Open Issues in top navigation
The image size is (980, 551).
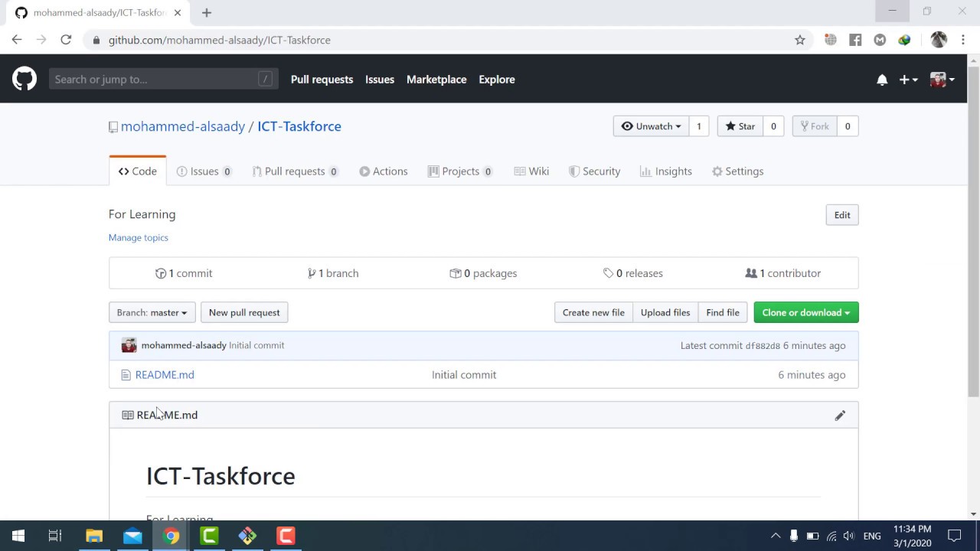[380, 80]
